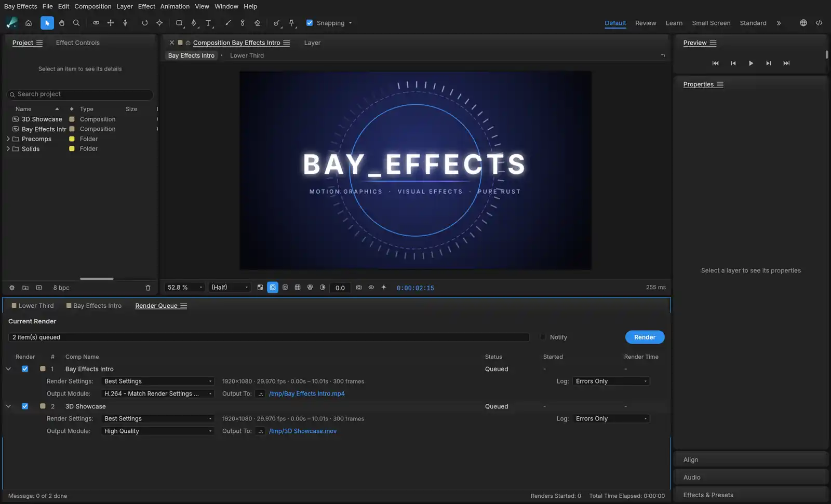The width and height of the screenshot is (831, 504).
Task: Click the blue Render button
Action: [x=645, y=337]
